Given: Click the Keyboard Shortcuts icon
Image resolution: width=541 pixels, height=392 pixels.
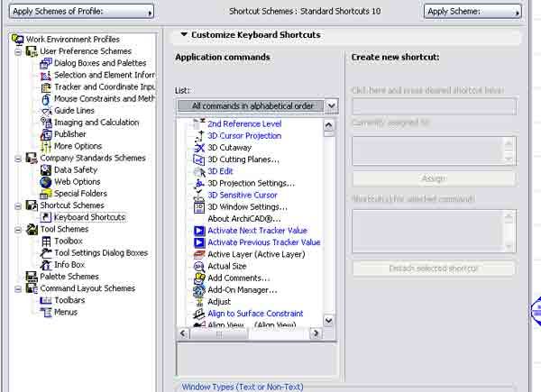Looking at the screenshot, I should (46, 217).
